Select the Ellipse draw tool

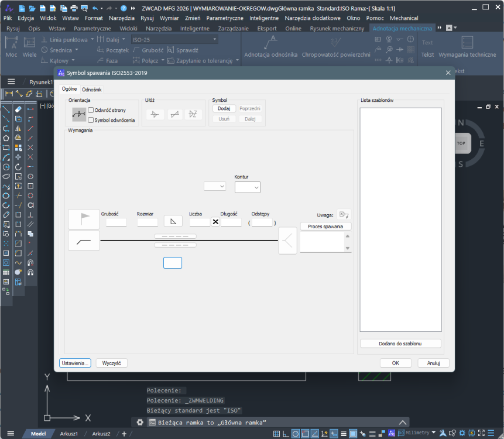click(6, 196)
